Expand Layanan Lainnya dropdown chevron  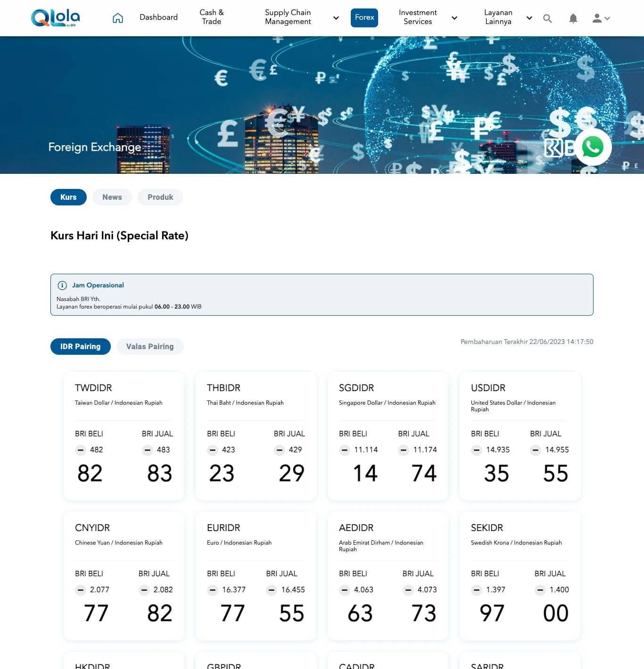pos(529,18)
